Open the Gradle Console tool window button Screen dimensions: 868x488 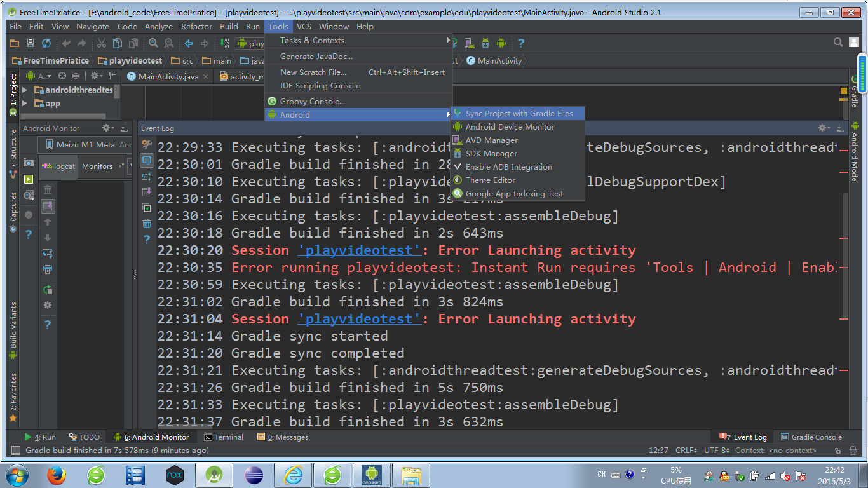click(x=811, y=437)
